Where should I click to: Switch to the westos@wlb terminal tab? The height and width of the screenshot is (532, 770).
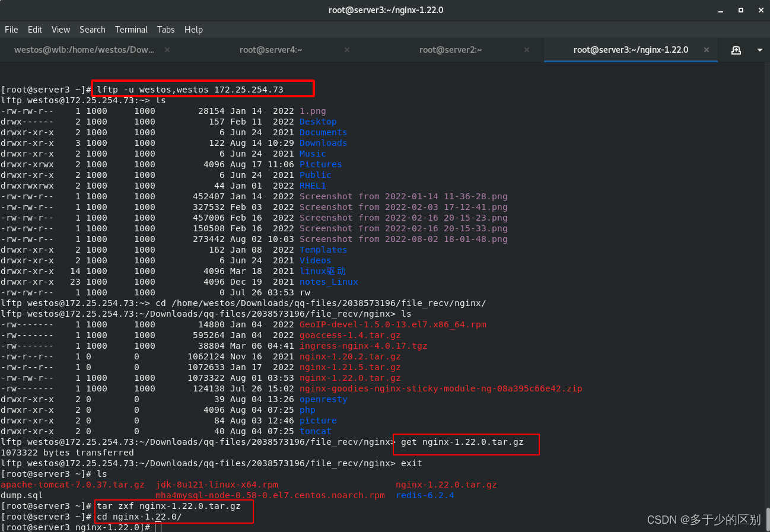pos(84,50)
